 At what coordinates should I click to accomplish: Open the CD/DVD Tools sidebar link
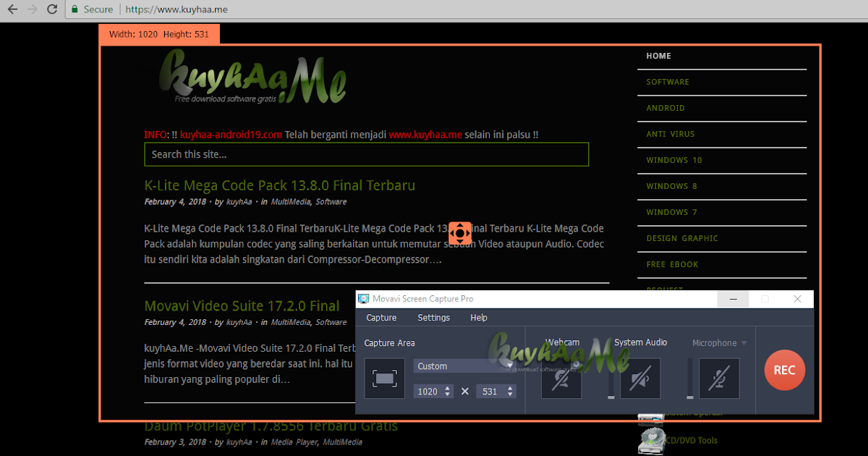tap(692, 440)
